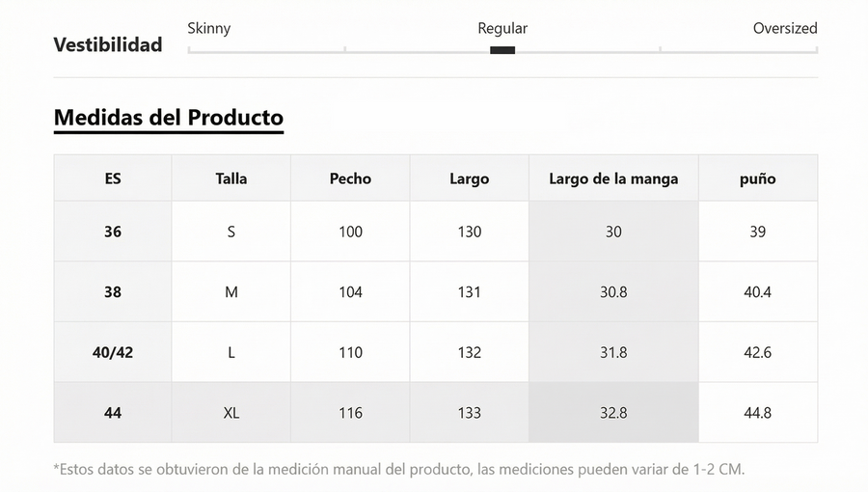The width and height of the screenshot is (868, 492).
Task: Select the Pecho column header
Action: [x=350, y=178]
